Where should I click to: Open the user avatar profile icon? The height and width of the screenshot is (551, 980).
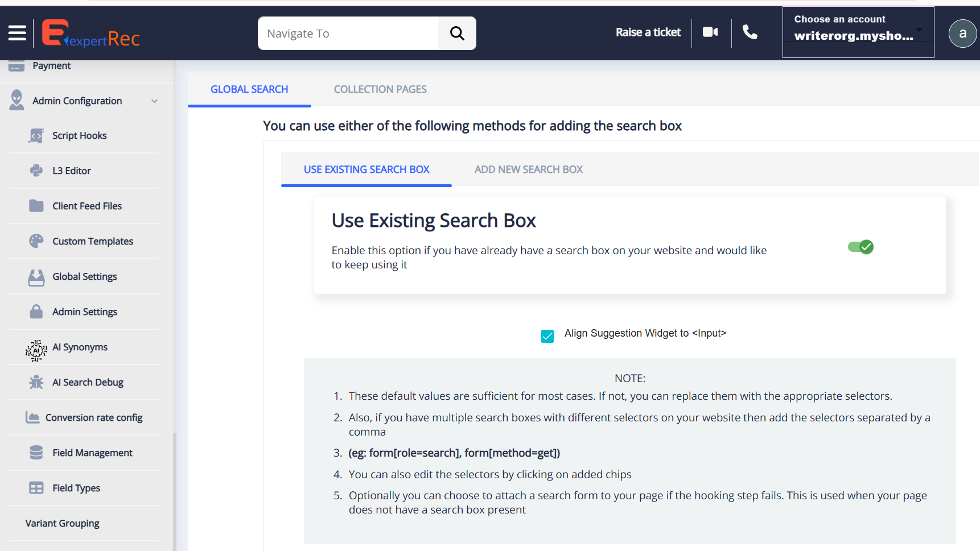tap(962, 33)
